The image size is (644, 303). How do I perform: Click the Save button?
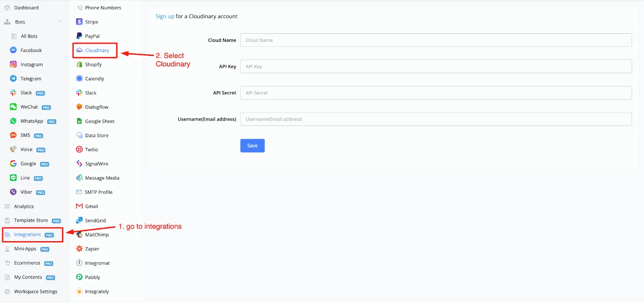tap(252, 145)
